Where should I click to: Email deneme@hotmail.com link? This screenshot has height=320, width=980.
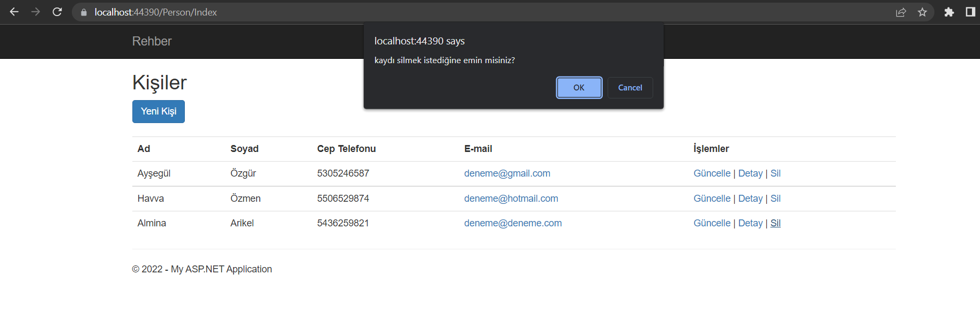pos(511,199)
